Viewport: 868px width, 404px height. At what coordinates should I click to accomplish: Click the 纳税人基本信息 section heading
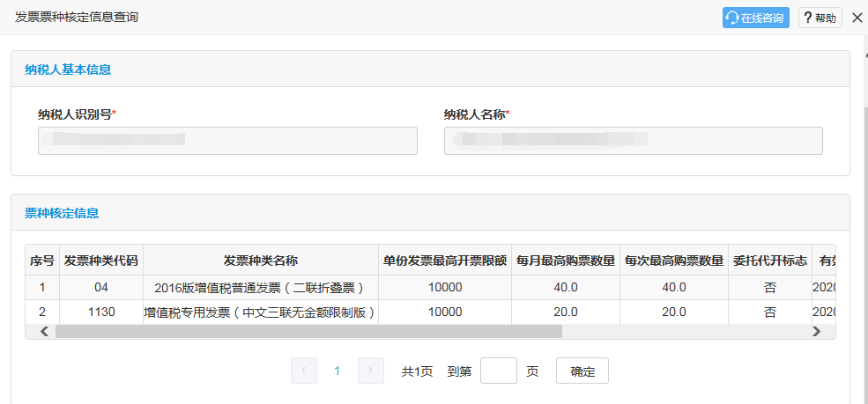[68, 70]
